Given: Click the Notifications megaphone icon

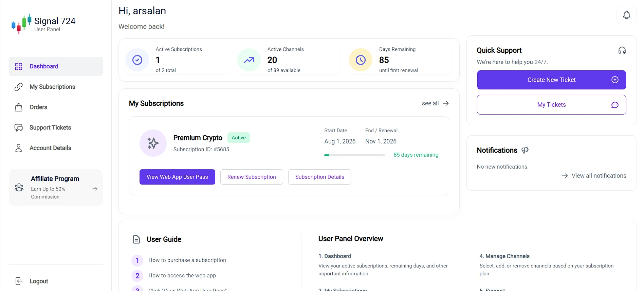Looking at the screenshot, I should 525,150.
